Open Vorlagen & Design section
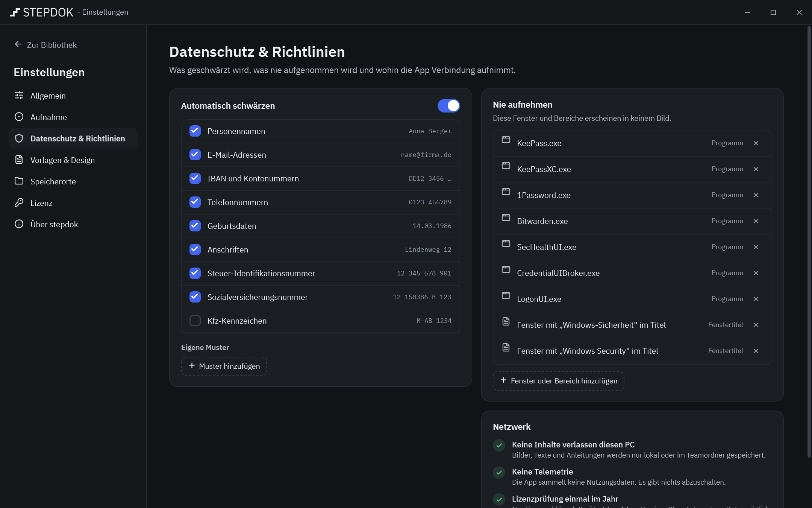The height and width of the screenshot is (508, 812). tap(73, 160)
